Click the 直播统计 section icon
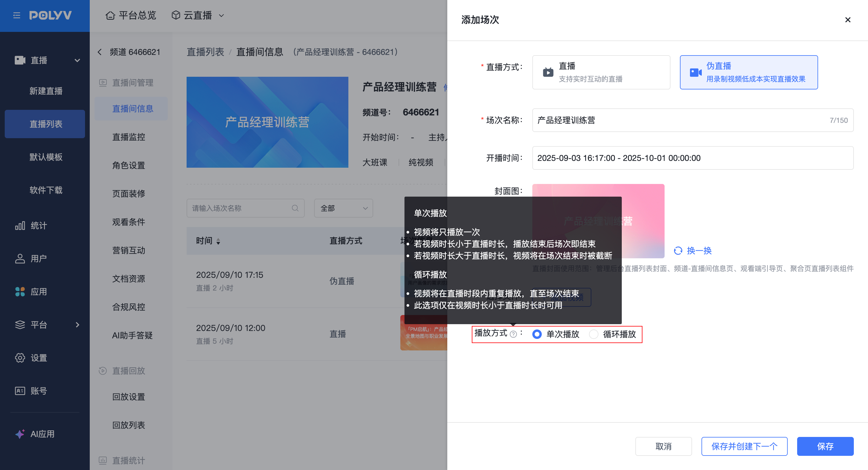The width and height of the screenshot is (868, 470). coord(103,460)
